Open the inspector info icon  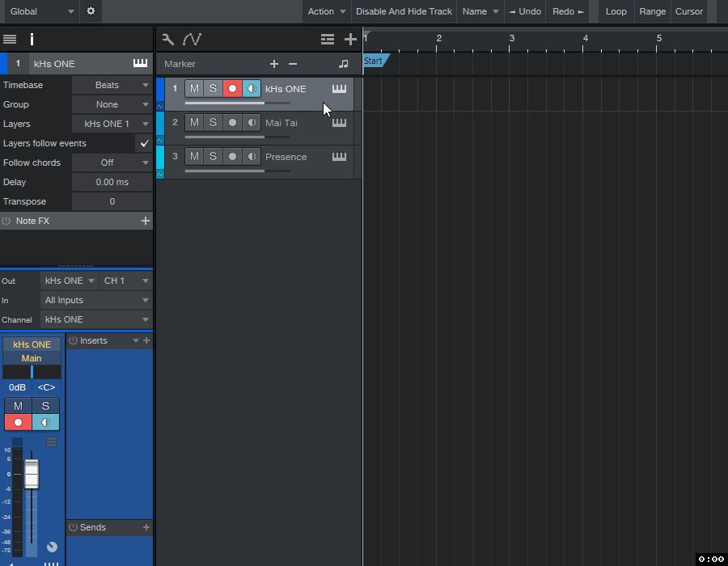[32, 40]
